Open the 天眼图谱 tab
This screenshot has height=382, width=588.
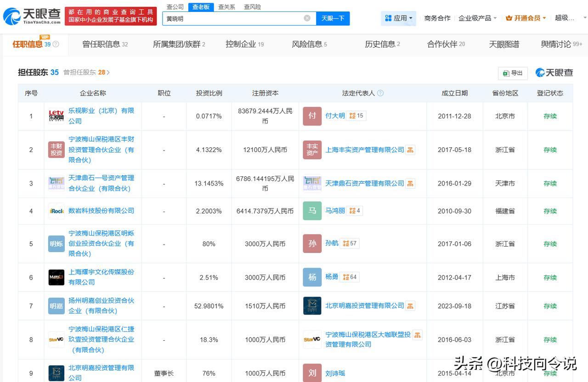pyautogui.click(x=504, y=44)
